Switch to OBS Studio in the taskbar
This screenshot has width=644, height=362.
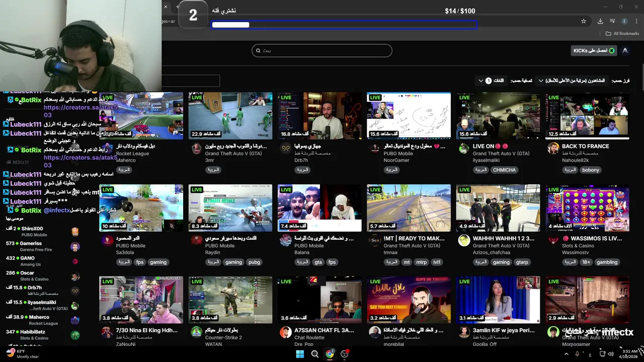click(x=345, y=354)
